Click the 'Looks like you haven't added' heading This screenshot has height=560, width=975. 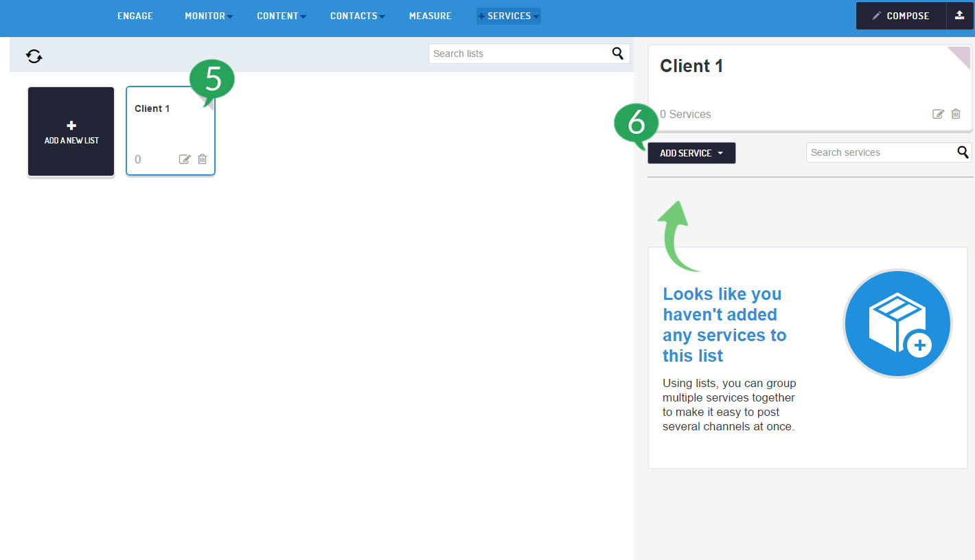coord(724,325)
